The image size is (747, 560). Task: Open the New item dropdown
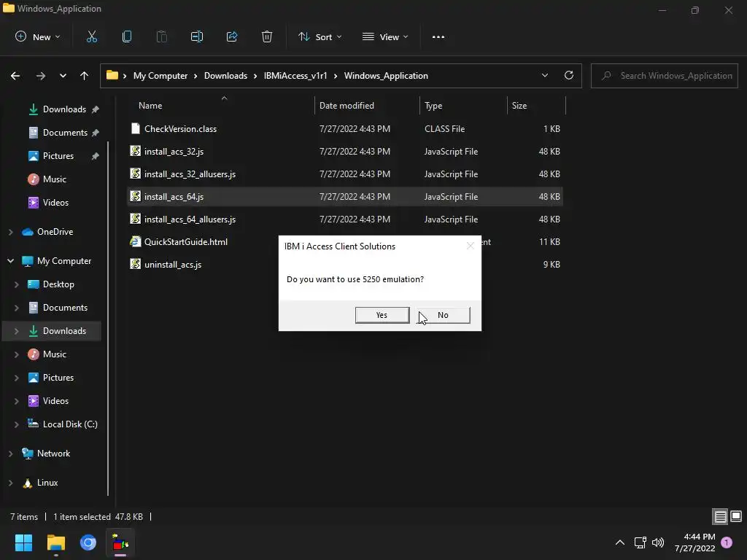click(x=38, y=36)
